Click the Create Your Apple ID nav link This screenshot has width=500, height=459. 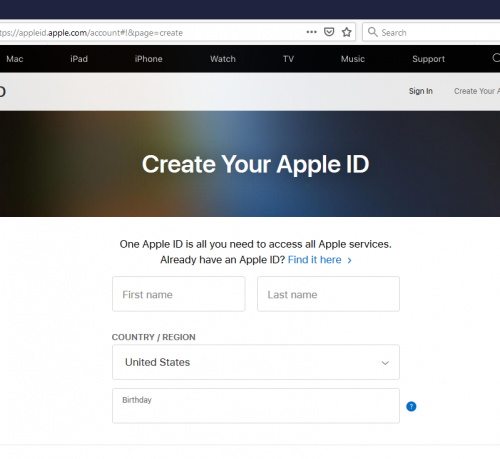tap(477, 91)
